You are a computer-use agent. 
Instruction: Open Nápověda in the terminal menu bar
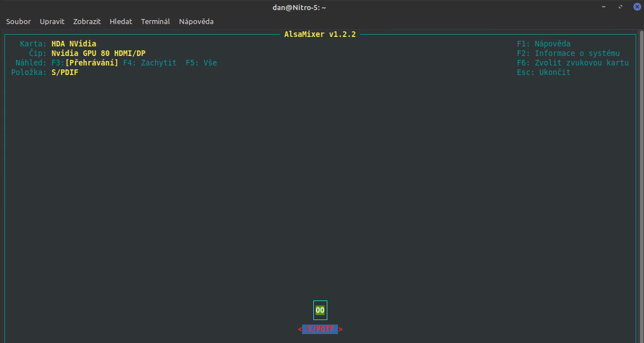pos(196,21)
